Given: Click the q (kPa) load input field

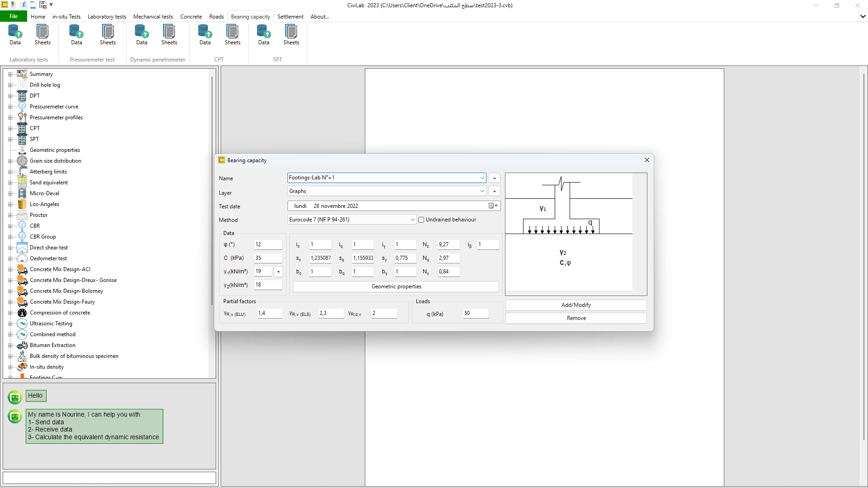Looking at the screenshot, I should 476,313.
